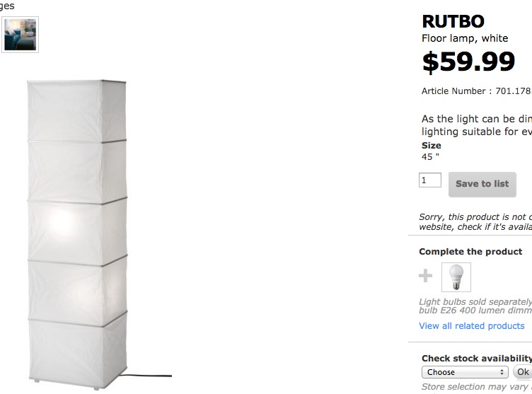Click the Complete the product heading
This screenshot has height=394, width=532.
(x=470, y=252)
